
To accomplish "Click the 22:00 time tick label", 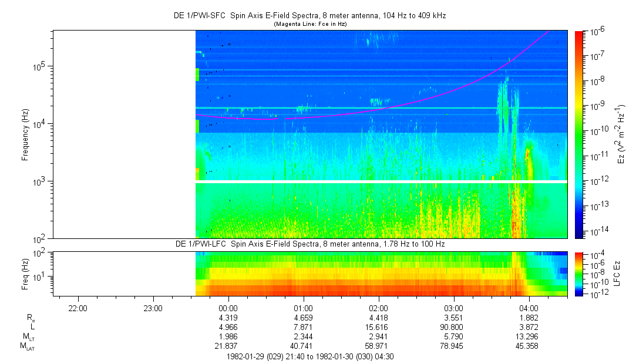I will click(x=78, y=308).
